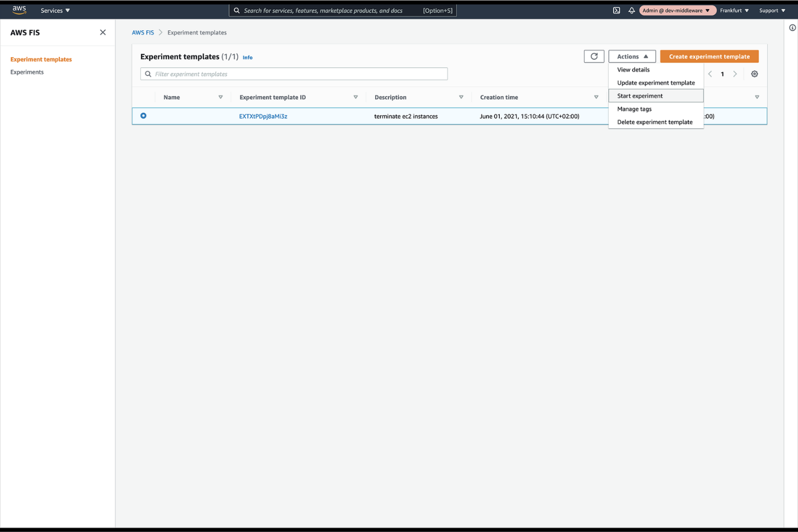
Task: Click Experiment templates breadcrumb text
Action: coord(197,32)
